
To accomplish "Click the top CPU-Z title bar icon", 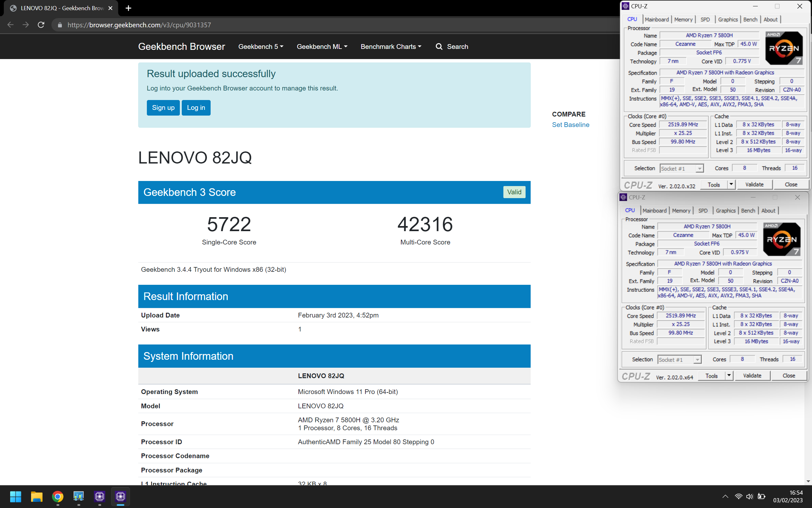I will click(x=625, y=6).
